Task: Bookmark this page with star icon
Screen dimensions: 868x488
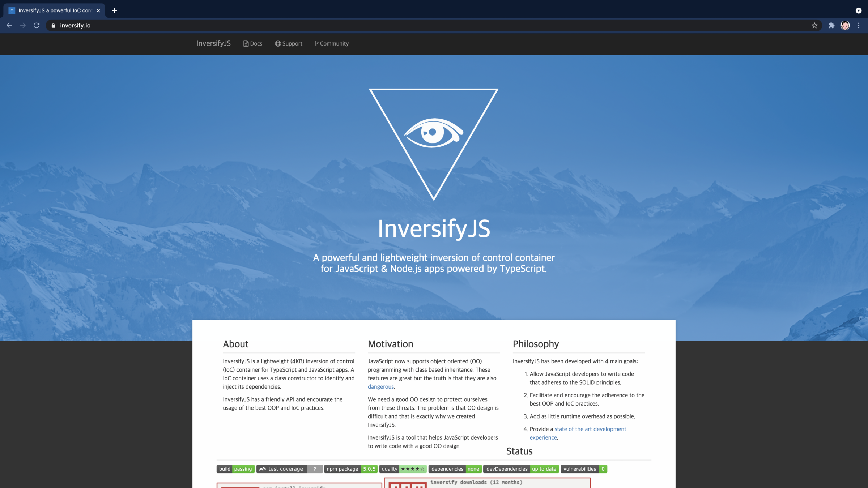Action: pyautogui.click(x=814, y=25)
